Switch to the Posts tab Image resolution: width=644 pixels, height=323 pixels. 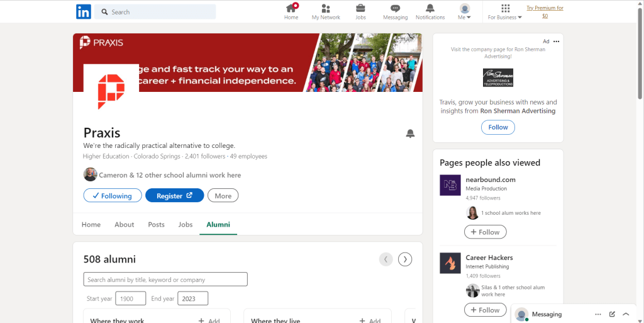(x=156, y=225)
